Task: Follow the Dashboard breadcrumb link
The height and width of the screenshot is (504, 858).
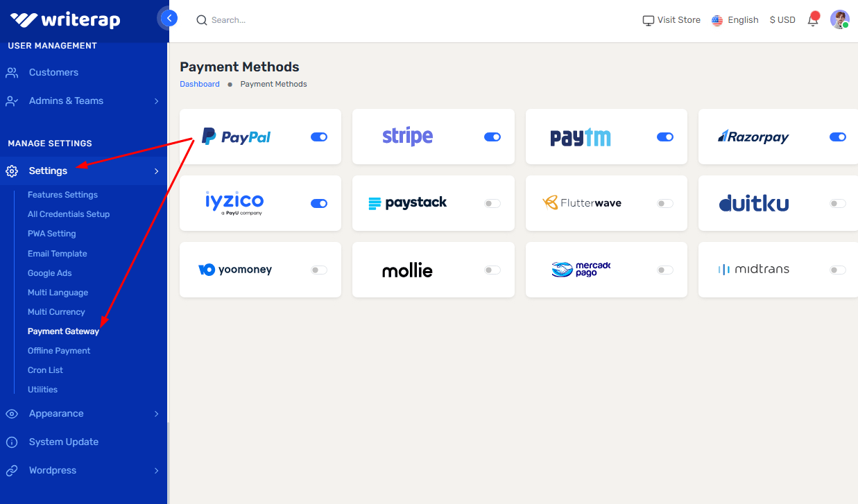Action: (200, 84)
